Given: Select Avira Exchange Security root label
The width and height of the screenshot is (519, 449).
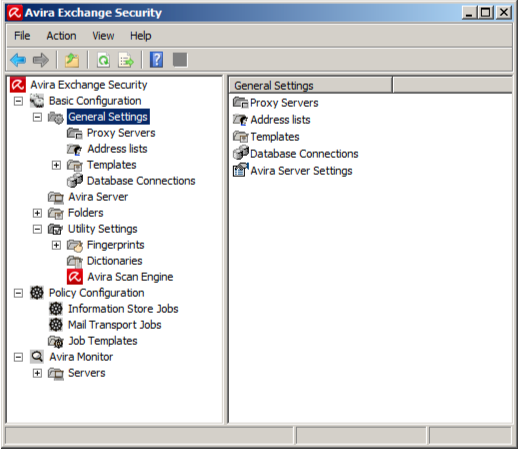Looking at the screenshot, I should (x=89, y=85).
